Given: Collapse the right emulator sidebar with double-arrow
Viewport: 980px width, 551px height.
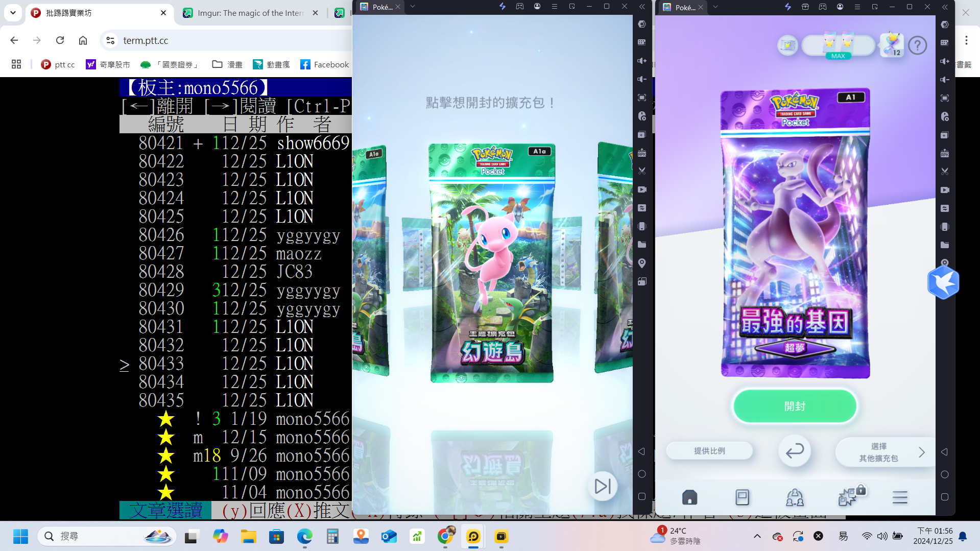Looking at the screenshot, I should coord(945,7).
